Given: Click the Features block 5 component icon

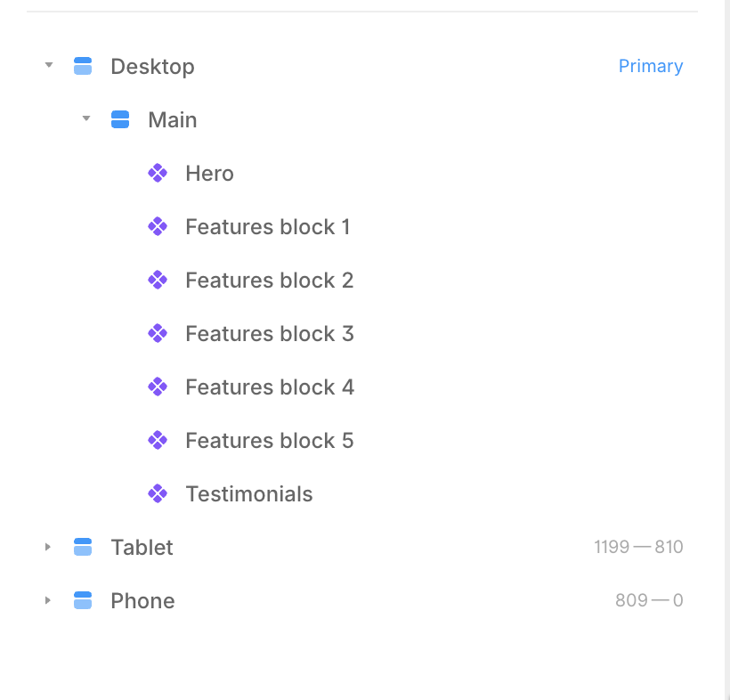Looking at the screenshot, I should tap(158, 440).
